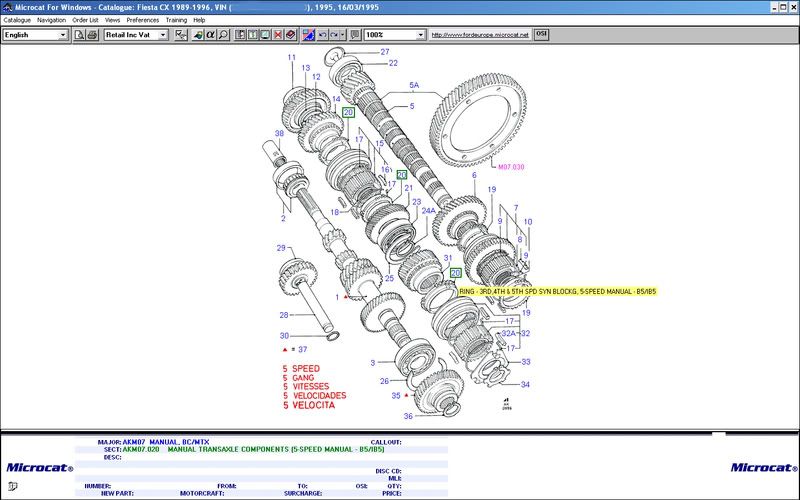The height and width of the screenshot is (500, 800).
Task: Click the speech bubble notes icon
Action: [x=356, y=35]
